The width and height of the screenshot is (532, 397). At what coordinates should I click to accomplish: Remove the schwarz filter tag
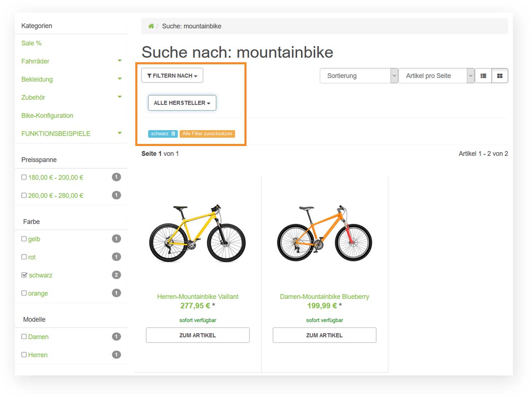pyautogui.click(x=163, y=134)
